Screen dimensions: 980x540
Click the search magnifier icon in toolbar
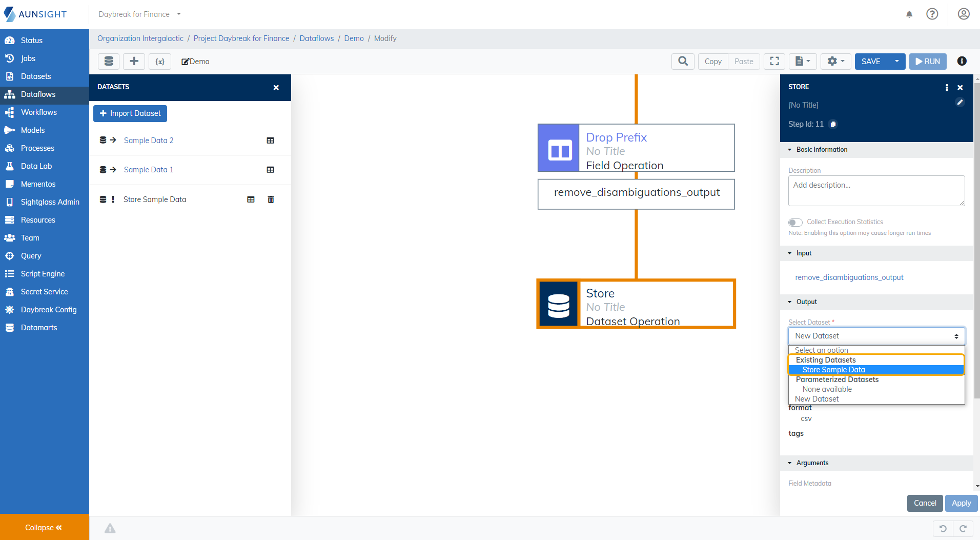click(x=683, y=62)
